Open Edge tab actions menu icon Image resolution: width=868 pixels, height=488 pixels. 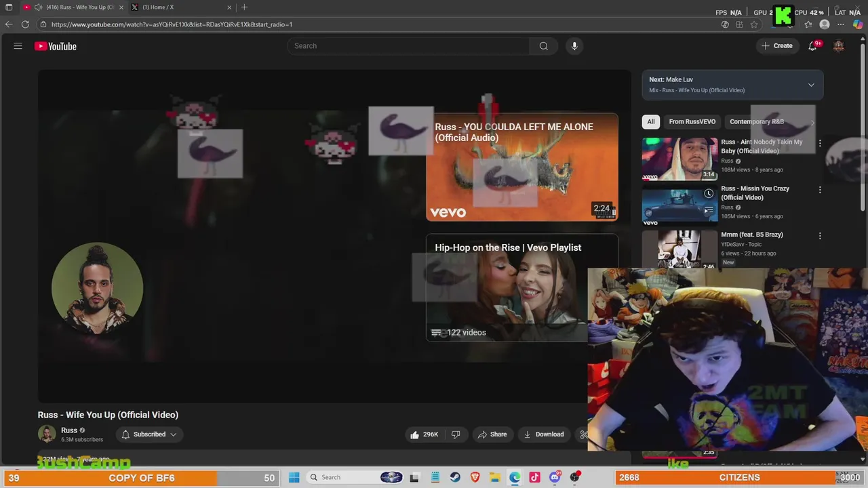click(x=9, y=7)
